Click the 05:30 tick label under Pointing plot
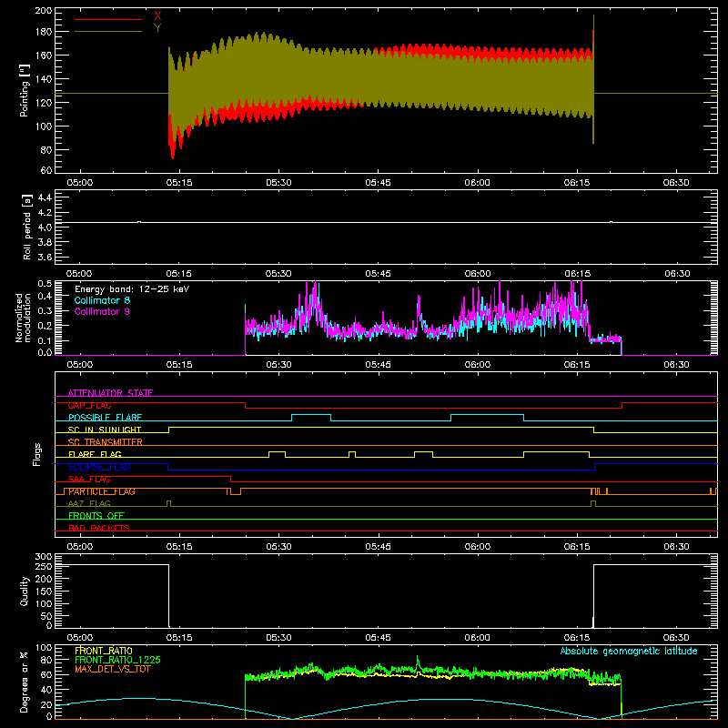728x728 pixels. (278, 183)
